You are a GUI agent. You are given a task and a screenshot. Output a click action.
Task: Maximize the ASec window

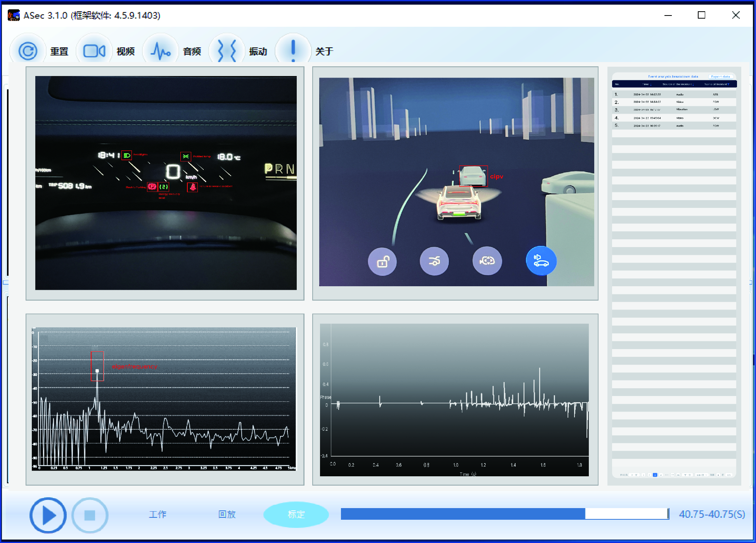click(701, 15)
